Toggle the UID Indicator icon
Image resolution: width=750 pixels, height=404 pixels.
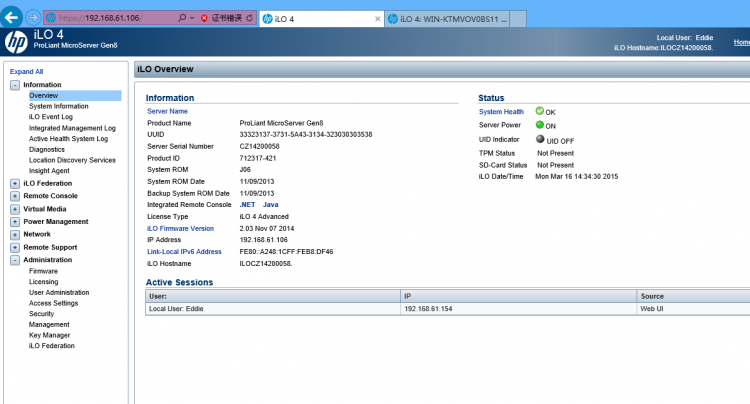(x=540, y=139)
